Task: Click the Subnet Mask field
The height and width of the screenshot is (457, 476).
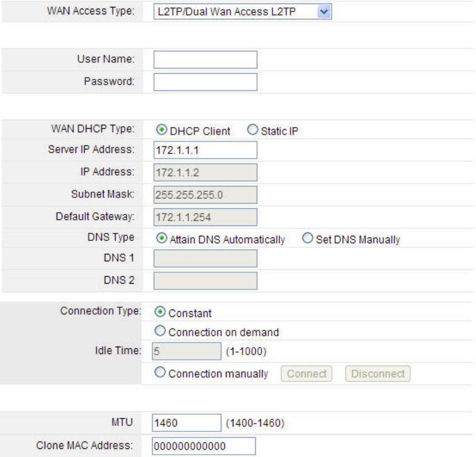Action: point(205,195)
